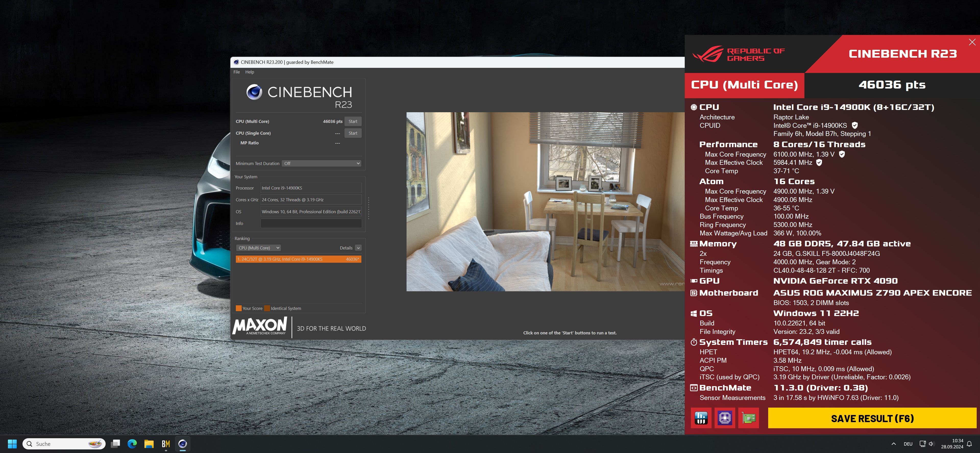Start the CPU (Multi Core) test
This screenshot has height=453, width=980.
(353, 121)
